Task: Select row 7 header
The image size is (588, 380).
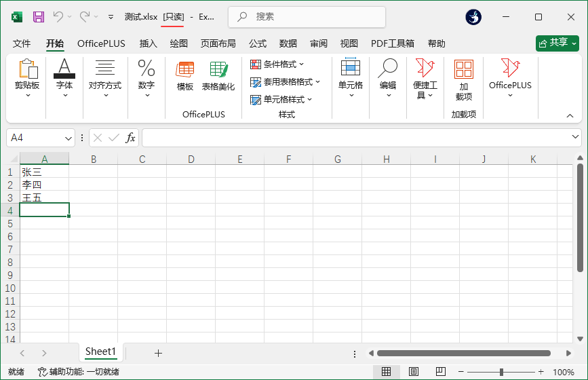Action: [10, 250]
